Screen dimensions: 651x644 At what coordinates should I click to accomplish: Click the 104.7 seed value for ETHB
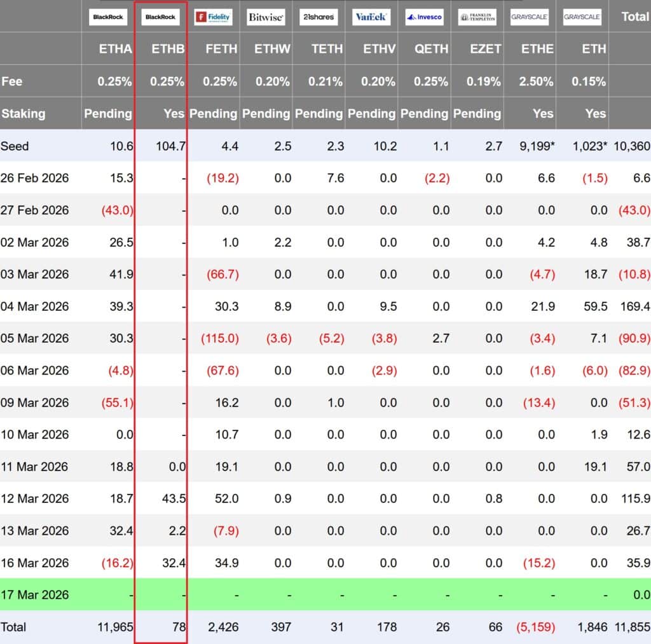pyautogui.click(x=170, y=146)
